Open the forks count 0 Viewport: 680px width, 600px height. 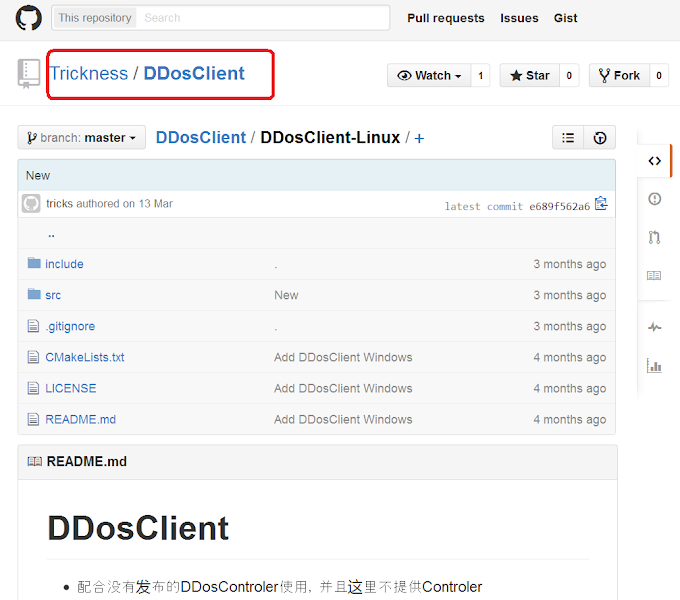click(659, 75)
